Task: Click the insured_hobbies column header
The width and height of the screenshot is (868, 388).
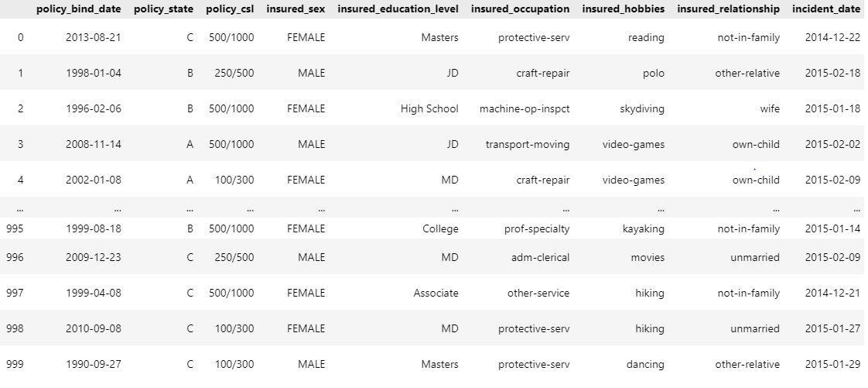Action: (623, 9)
